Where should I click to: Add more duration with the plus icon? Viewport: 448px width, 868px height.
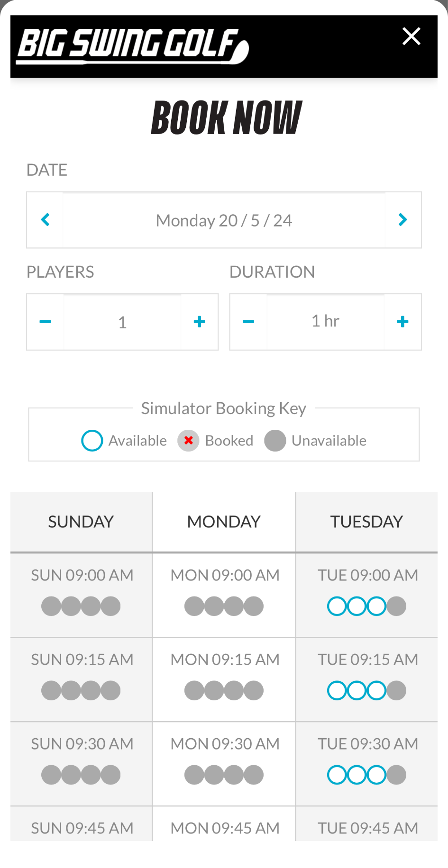402,322
